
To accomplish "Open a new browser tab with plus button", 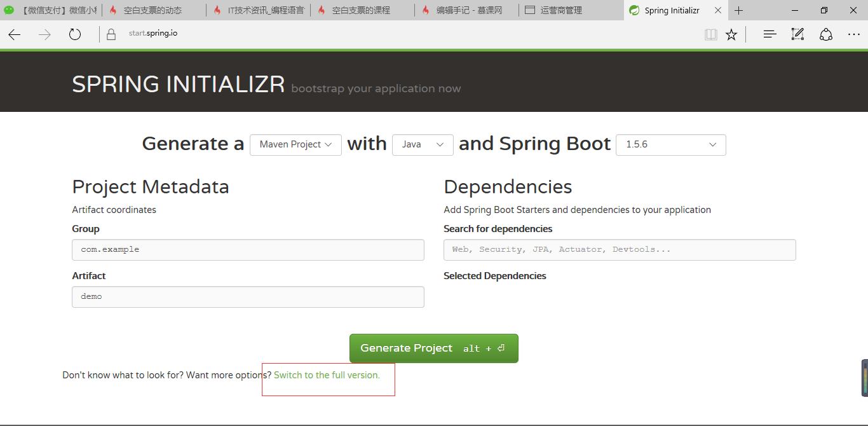I will (738, 10).
